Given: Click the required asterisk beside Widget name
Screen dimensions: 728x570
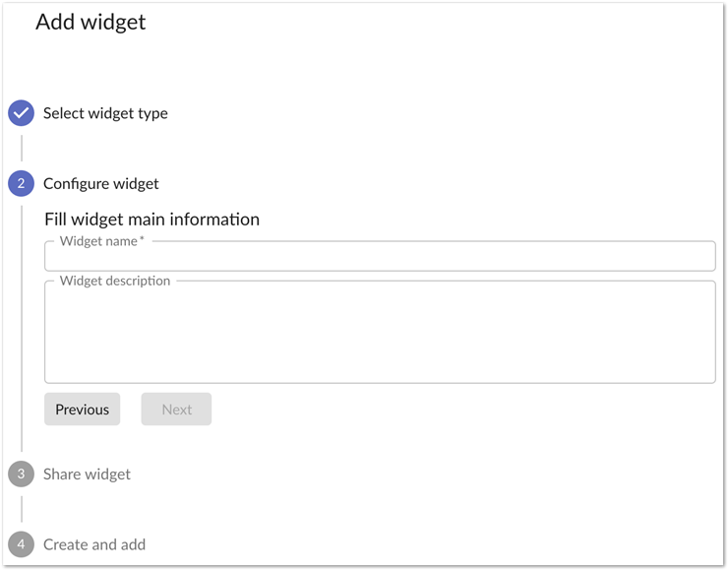Looking at the screenshot, I should [142, 240].
